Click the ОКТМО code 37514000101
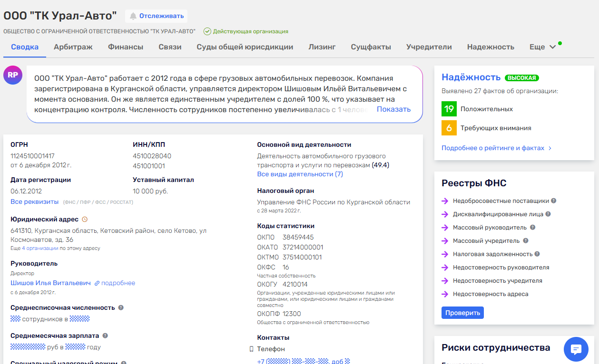 point(302,257)
